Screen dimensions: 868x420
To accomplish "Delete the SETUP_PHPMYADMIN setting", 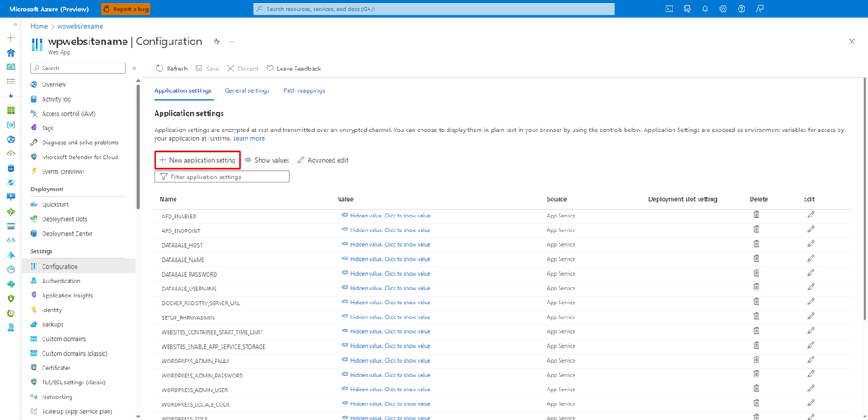I will point(756,316).
